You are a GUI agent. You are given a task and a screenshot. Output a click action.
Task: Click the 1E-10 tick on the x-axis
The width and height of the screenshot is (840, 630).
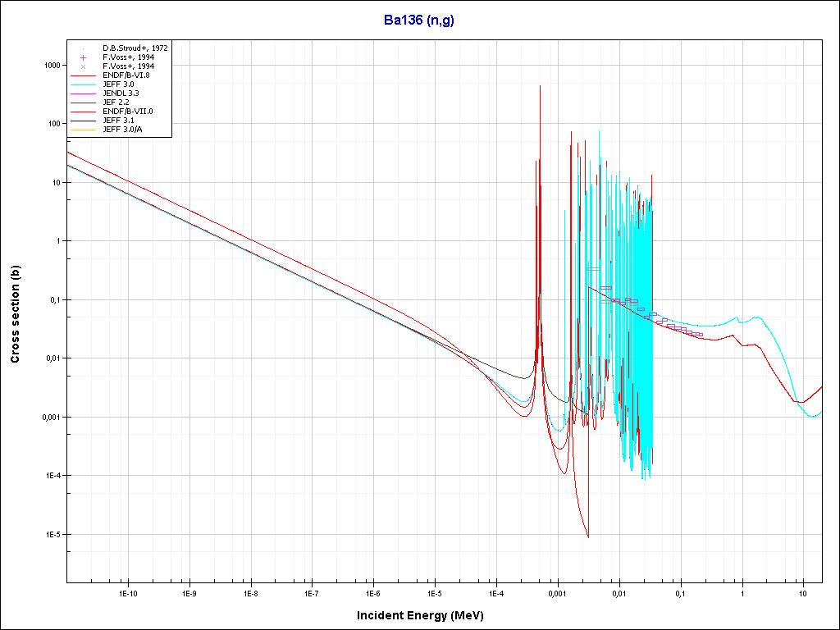coord(127,592)
